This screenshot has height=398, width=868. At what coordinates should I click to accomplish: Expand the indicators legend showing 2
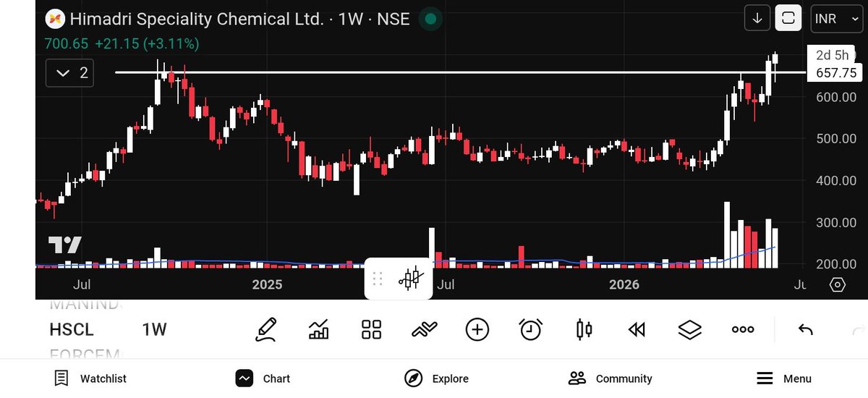coord(69,72)
